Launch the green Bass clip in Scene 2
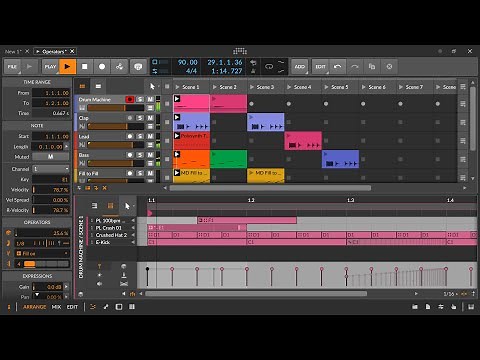Viewport: 480px width, 360px height. tap(214, 154)
